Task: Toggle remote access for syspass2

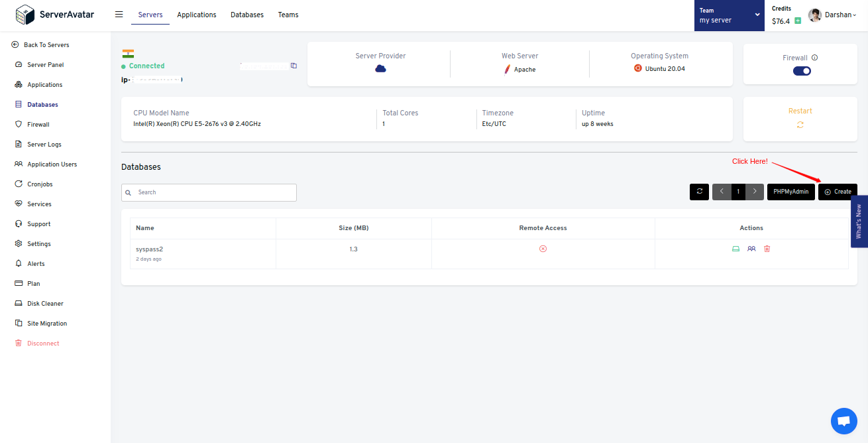Action: [x=543, y=248]
